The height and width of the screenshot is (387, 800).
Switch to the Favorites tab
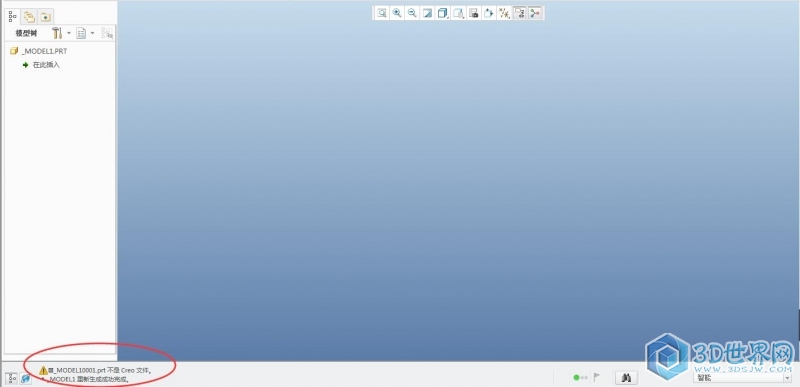(45, 17)
